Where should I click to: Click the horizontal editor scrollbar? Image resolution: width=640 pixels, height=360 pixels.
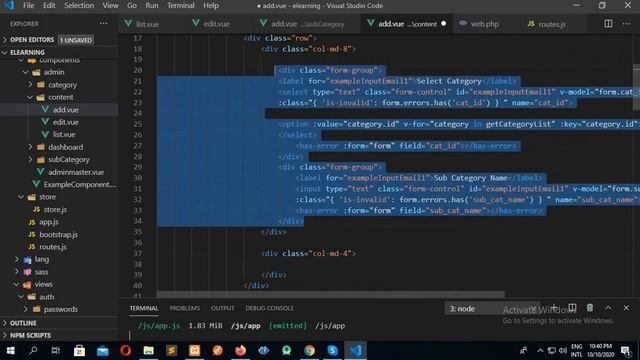pyautogui.click(x=331, y=294)
